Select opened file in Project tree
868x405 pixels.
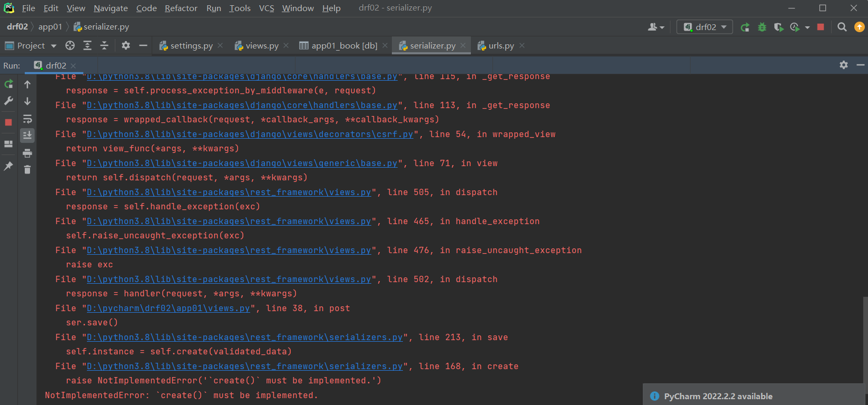click(x=70, y=46)
